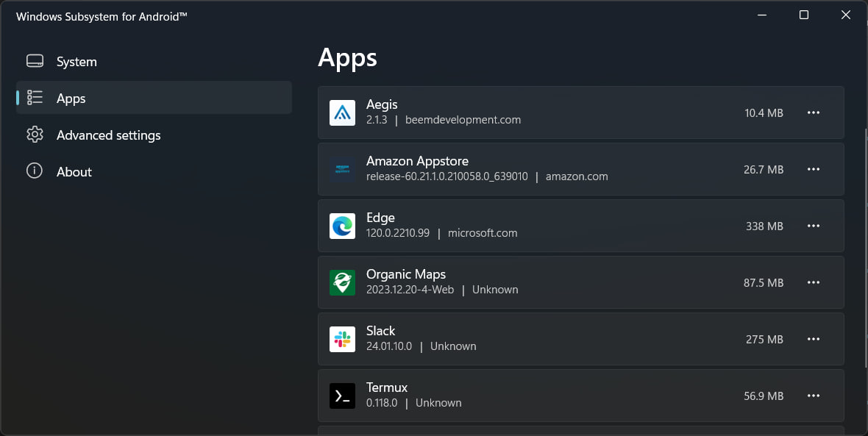Click the Amazon Appstore icon

(x=342, y=169)
